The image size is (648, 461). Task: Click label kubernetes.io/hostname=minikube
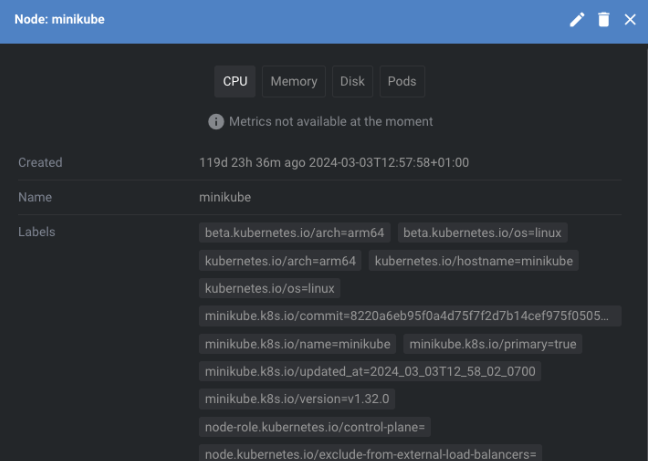[474, 261]
